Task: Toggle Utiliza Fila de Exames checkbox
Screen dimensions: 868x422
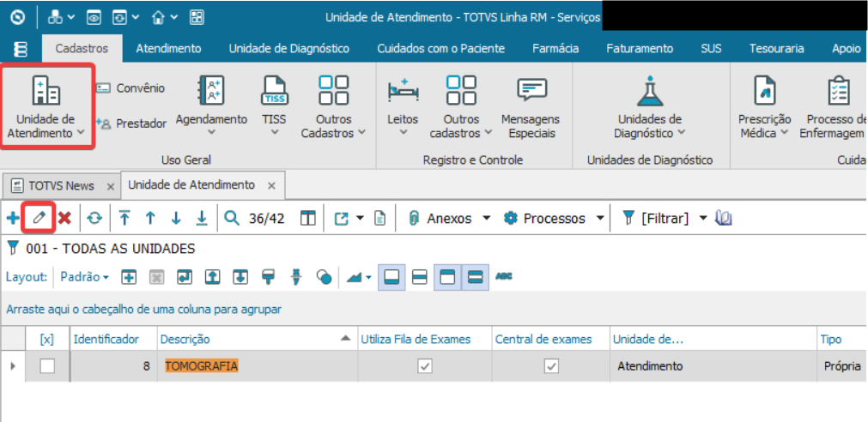Action: point(424,366)
